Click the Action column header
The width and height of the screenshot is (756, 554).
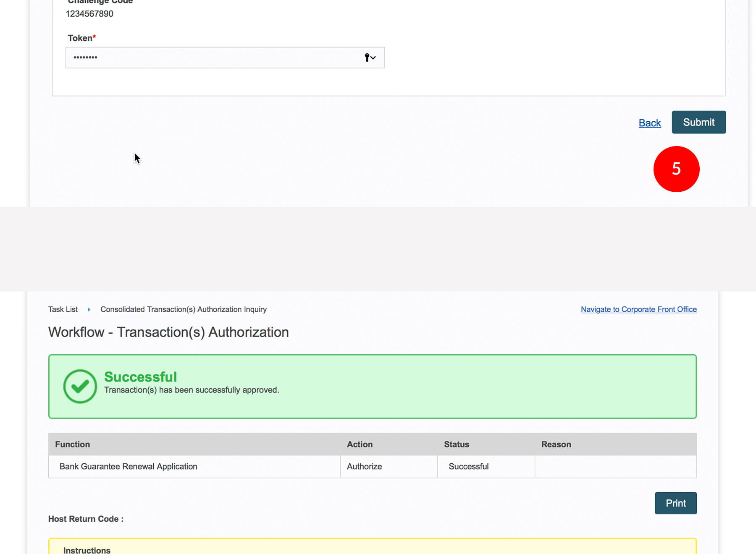tap(360, 444)
